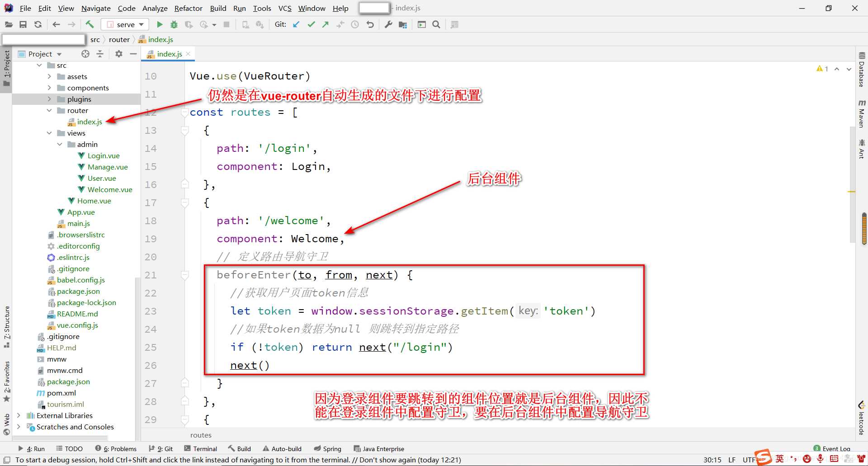Click the Build project hammer icon

coord(90,24)
